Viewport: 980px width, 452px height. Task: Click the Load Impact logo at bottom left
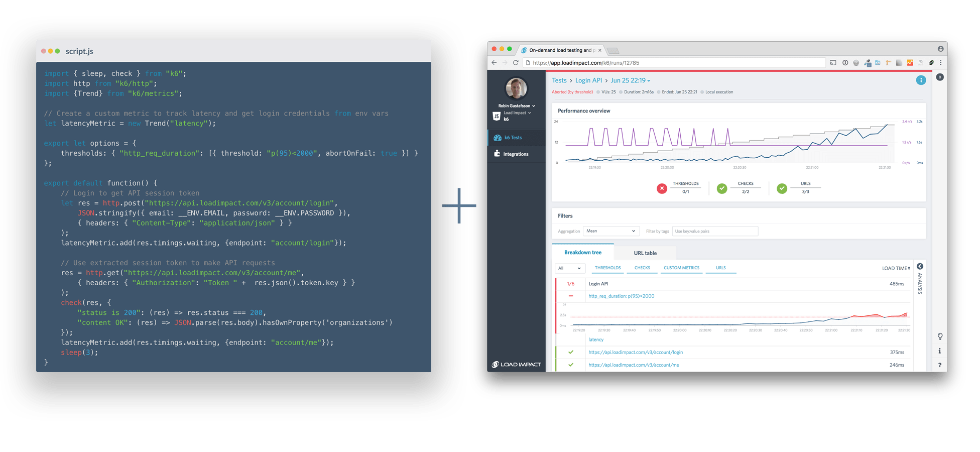[517, 364]
